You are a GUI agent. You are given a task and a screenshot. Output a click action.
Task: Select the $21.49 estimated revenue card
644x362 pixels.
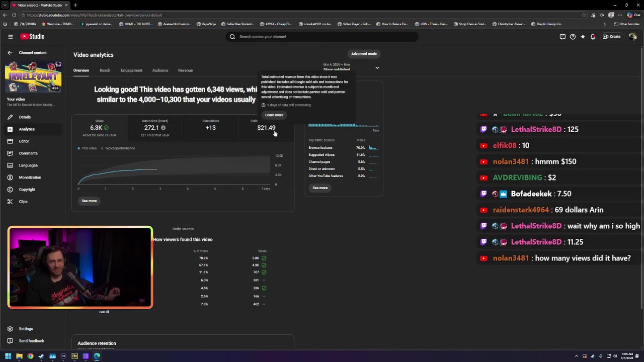pyautogui.click(x=266, y=128)
